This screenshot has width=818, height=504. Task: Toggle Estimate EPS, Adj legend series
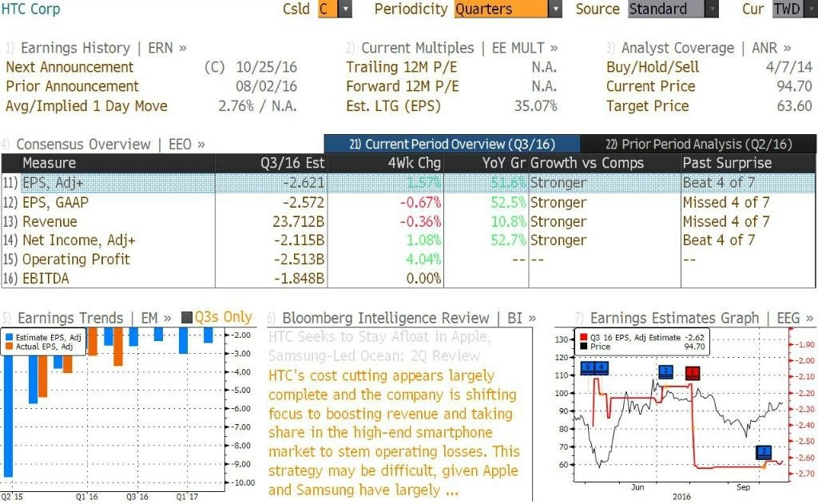[9, 338]
